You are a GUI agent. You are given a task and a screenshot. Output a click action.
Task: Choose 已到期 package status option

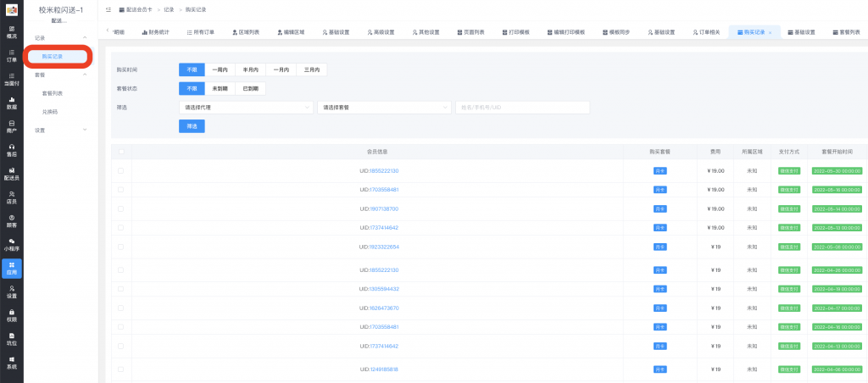click(x=252, y=88)
